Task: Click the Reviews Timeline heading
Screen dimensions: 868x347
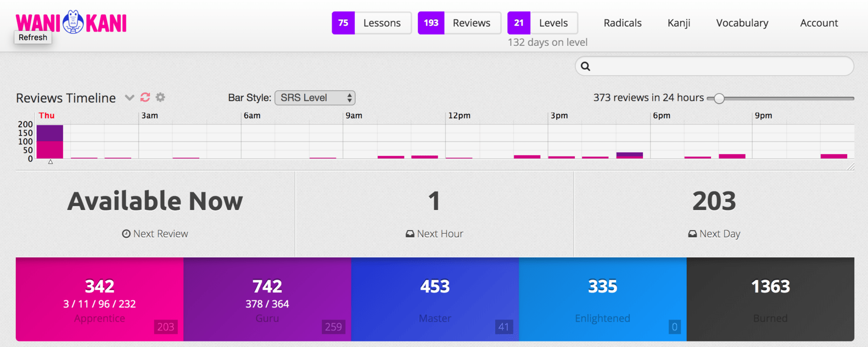Action: [x=66, y=98]
